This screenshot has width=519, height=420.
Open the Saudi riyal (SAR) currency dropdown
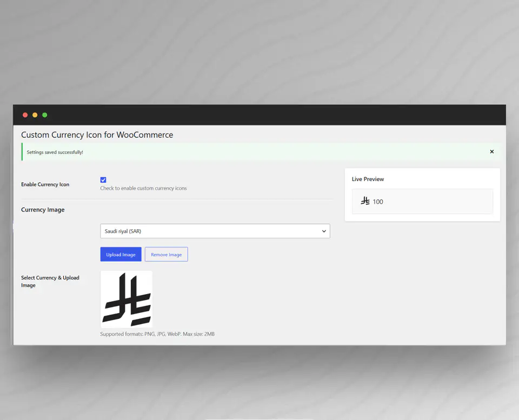pyautogui.click(x=215, y=231)
